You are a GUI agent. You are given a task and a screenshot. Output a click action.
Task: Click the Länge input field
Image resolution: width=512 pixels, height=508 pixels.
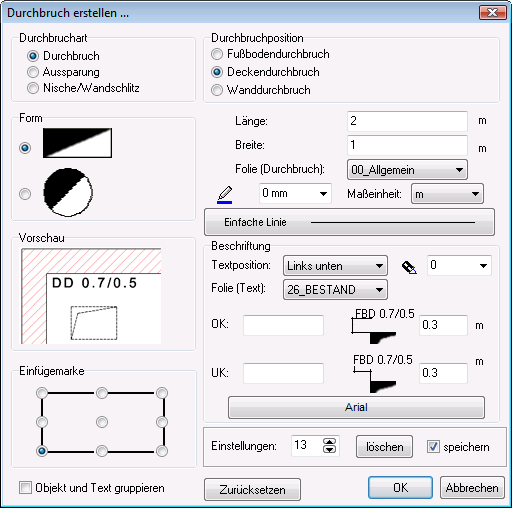point(407,121)
